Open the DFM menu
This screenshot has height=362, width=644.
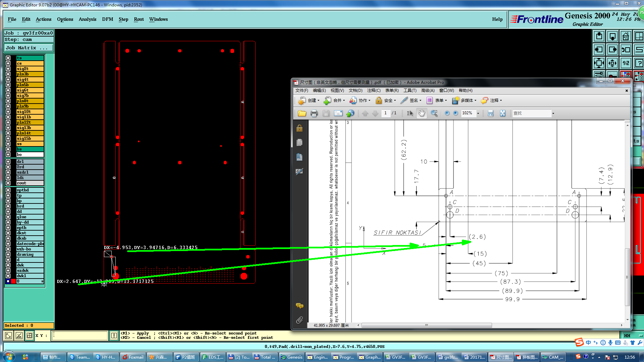tap(107, 19)
